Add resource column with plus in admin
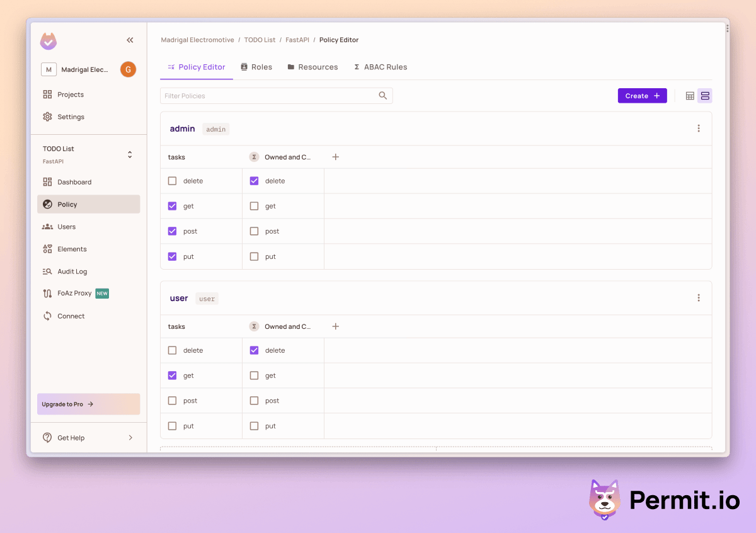This screenshot has height=533, width=756. 336,157
